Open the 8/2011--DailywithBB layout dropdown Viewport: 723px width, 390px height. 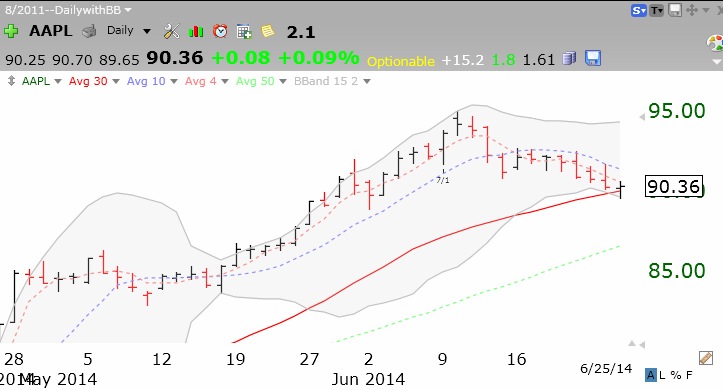[128, 10]
